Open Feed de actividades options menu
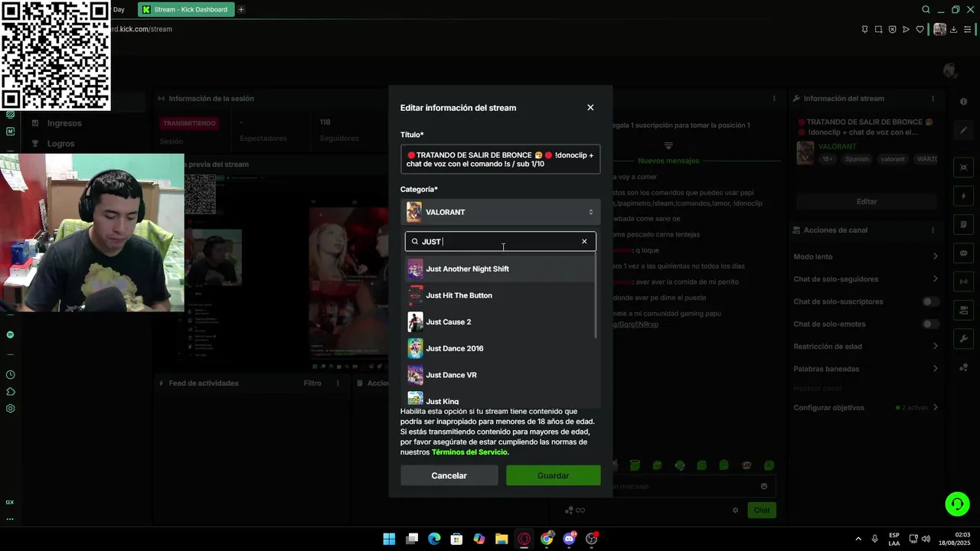The height and width of the screenshot is (551, 980). tap(338, 383)
